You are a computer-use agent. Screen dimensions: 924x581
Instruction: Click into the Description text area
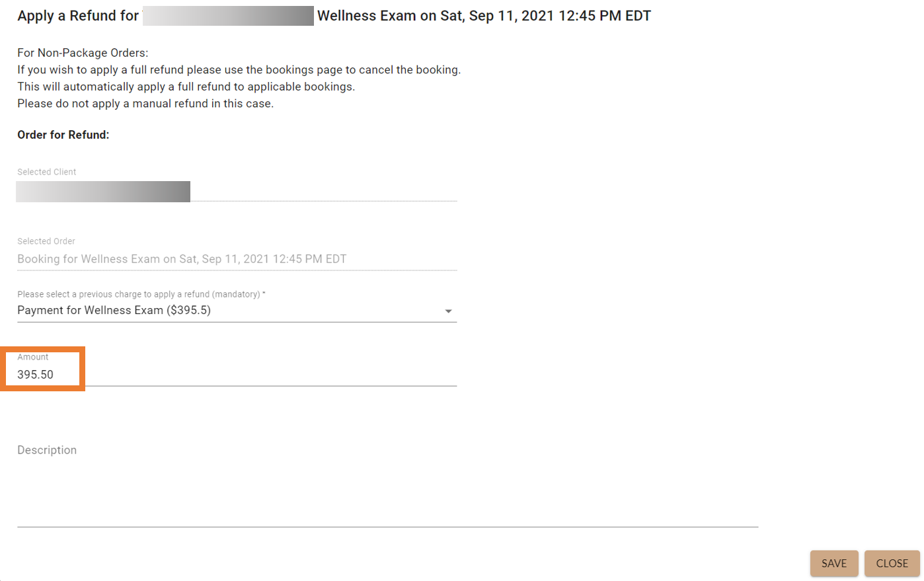point(387,489)
